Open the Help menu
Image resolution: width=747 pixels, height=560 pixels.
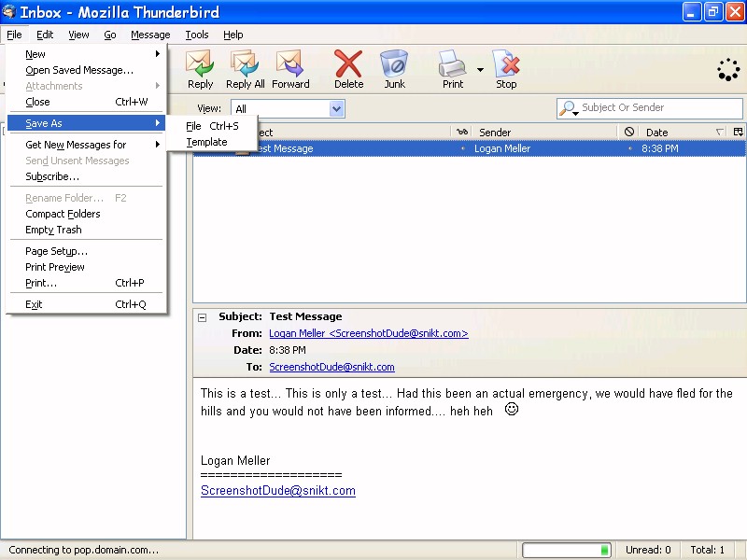tap(233, 35)
